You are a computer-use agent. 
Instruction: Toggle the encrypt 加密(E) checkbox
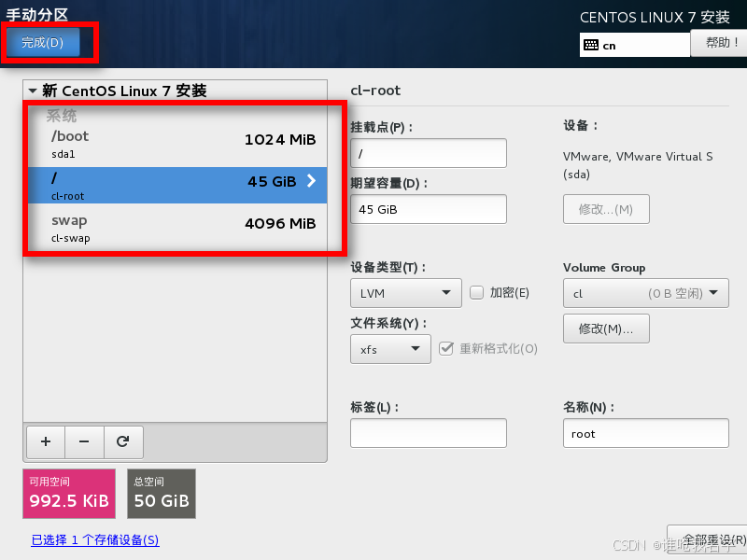tap(476, 292)
